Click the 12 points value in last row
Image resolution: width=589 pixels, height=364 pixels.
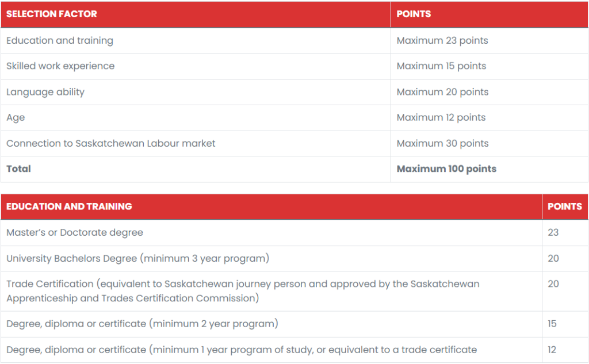click(552, 350)
